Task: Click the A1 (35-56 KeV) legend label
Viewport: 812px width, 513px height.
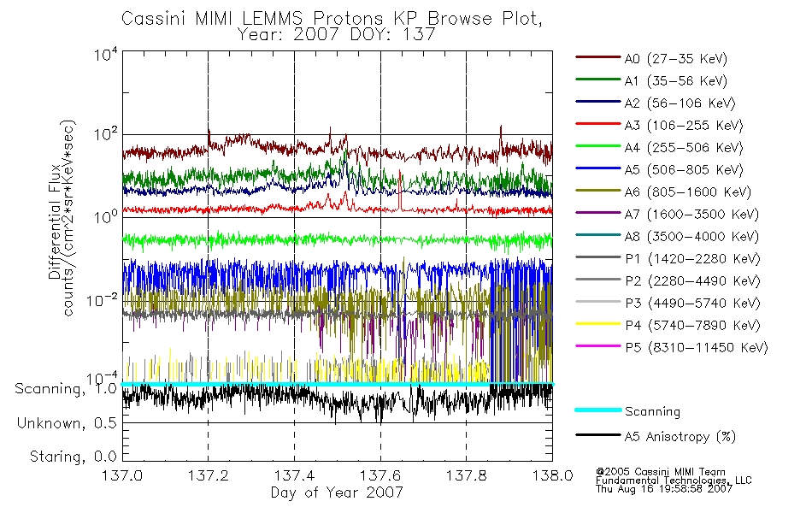Action: coord(675,81)
